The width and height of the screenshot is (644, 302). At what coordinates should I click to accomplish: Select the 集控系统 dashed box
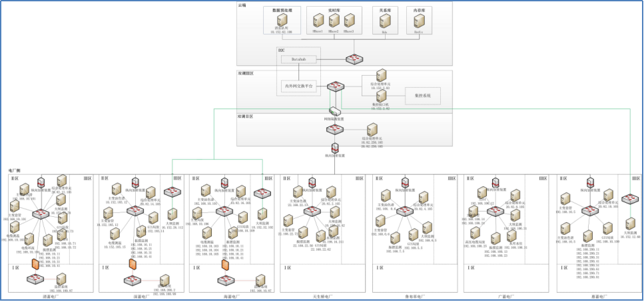coord(423,96)
